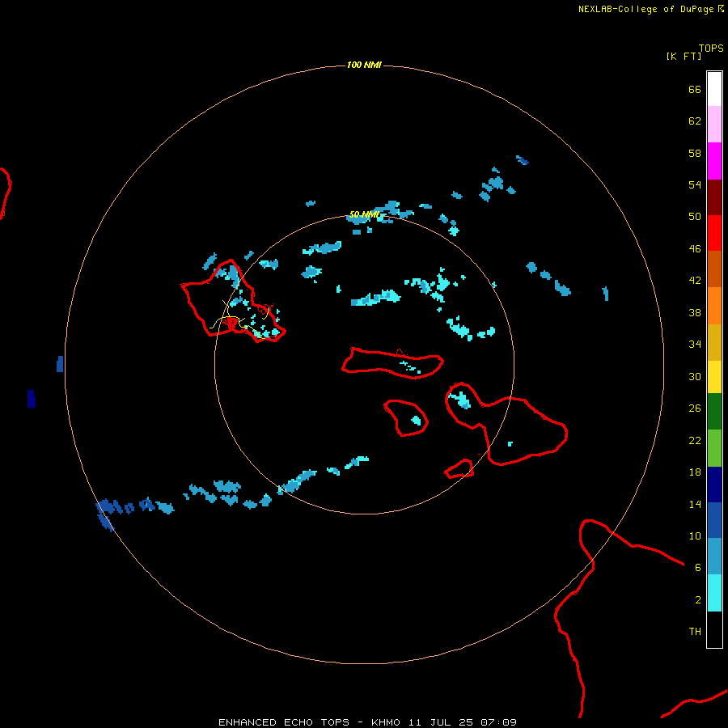Click the TH threshold label on scale
Image resolution: width=728 pixels, height=728 pixels.
(x=695, y=632)
